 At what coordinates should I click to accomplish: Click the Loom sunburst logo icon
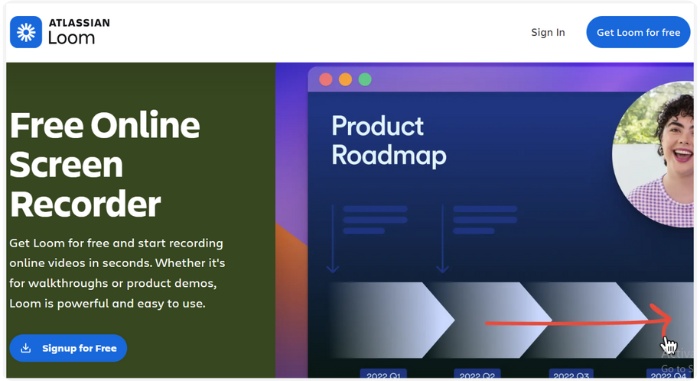(x=26, y=32)
